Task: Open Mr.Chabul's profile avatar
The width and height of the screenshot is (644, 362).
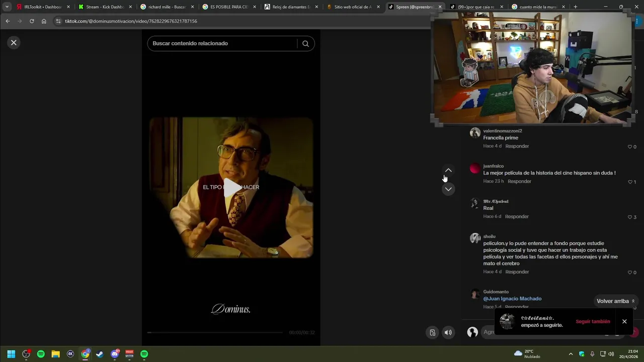Action: pyautogui.click(x=475, y=203)
